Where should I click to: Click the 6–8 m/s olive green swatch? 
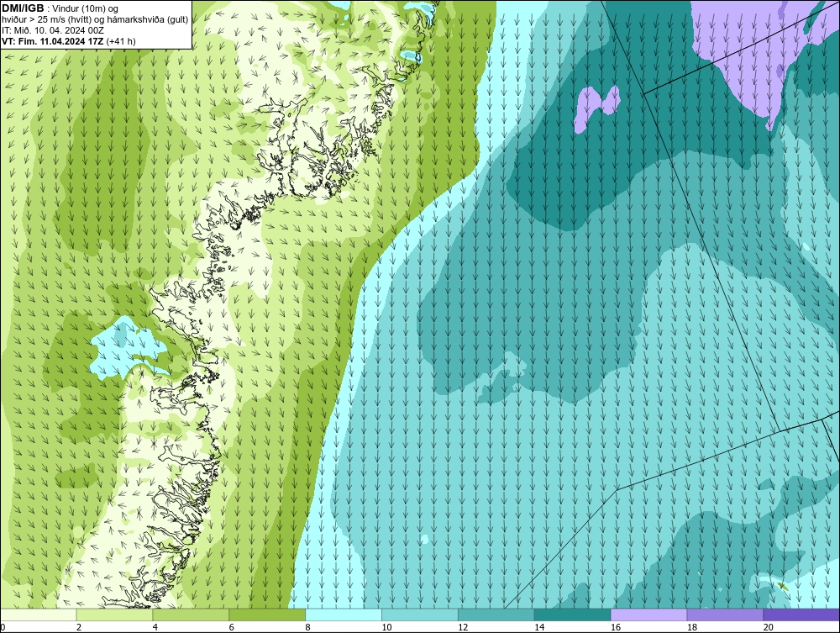coord(267,615)
